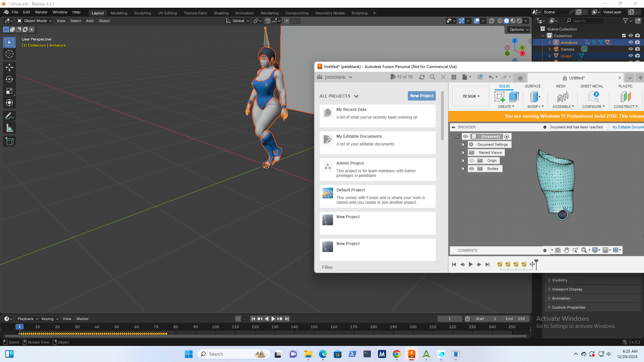Select the Add Cube tool in Blender
Viewport: 644px width, 362px height.
[x=9, y=141]
